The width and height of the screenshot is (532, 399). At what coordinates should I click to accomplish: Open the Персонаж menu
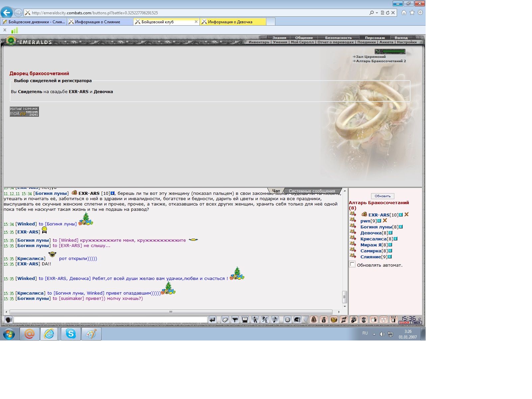coord(375,38)
